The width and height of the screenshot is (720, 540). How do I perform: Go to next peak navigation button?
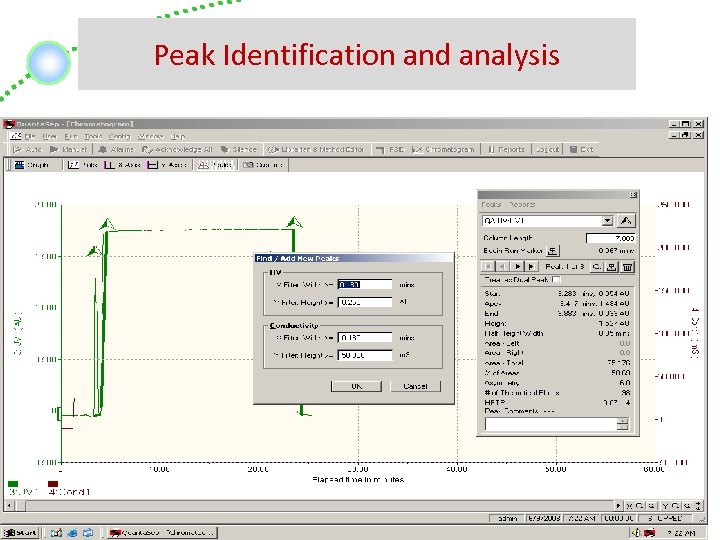tap(518, 266)
